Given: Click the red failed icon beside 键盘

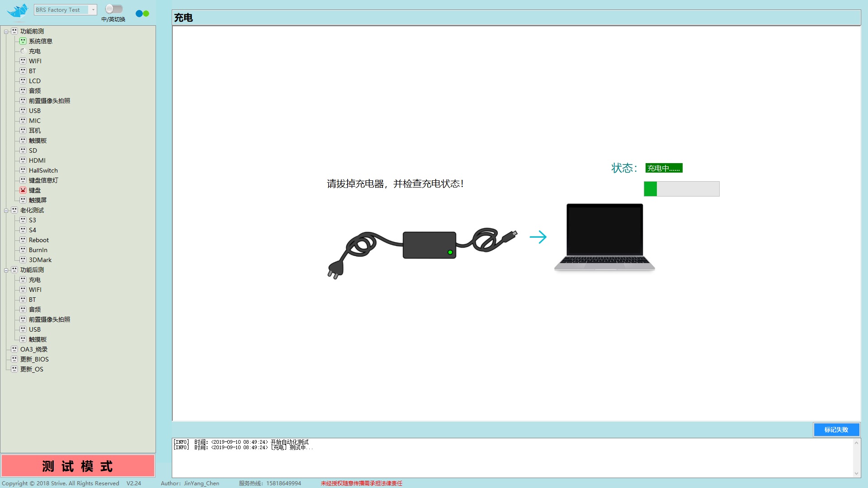Looking at the screenshot, I should (23, 190).
